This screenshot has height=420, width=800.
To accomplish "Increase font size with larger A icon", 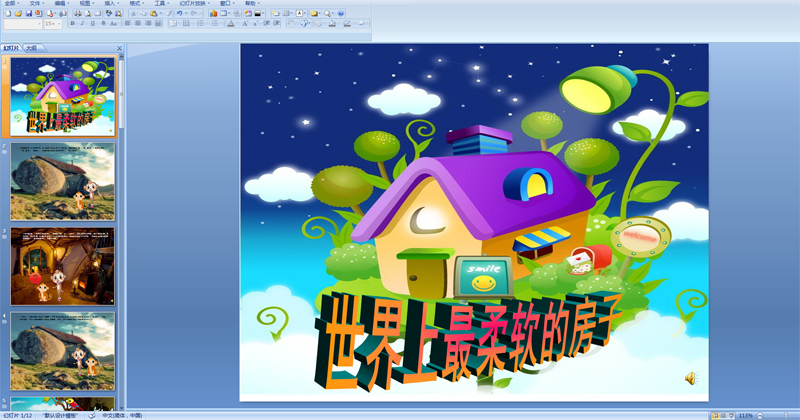I will coord(245,23).
